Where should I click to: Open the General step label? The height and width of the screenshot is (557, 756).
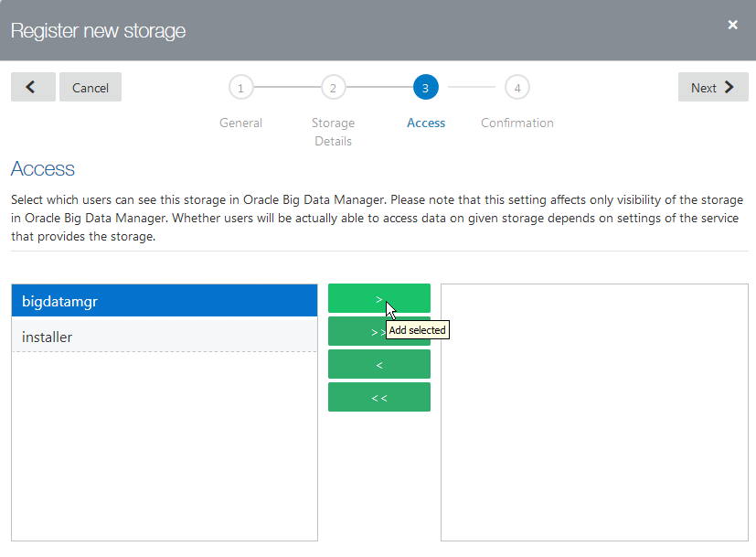click(240, 123)
